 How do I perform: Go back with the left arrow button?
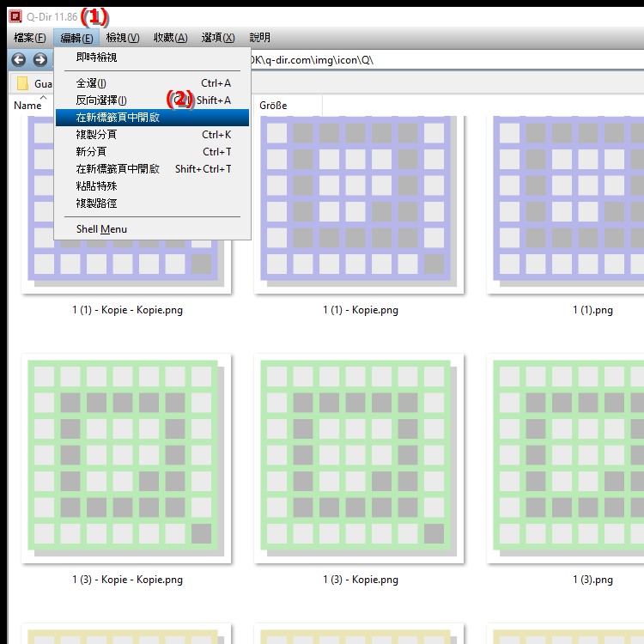click(x=19, y=60)
